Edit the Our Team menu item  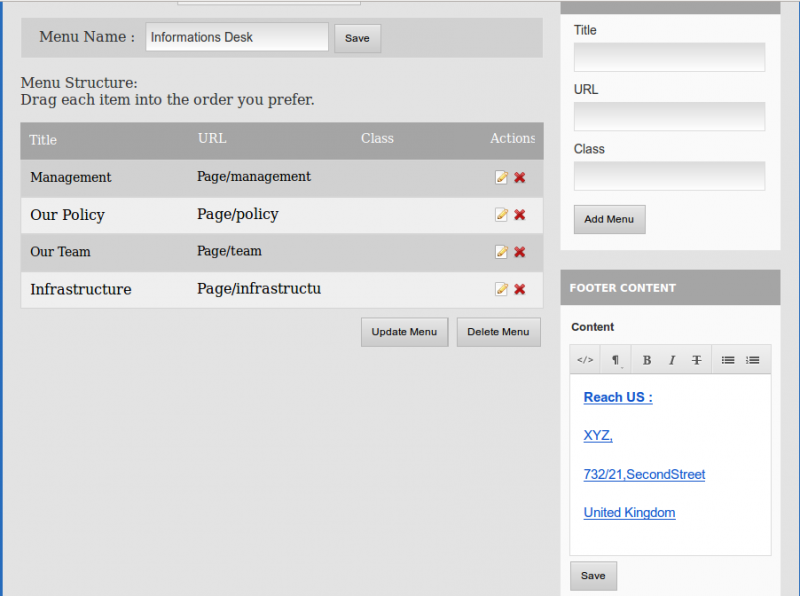pos(501,252)
